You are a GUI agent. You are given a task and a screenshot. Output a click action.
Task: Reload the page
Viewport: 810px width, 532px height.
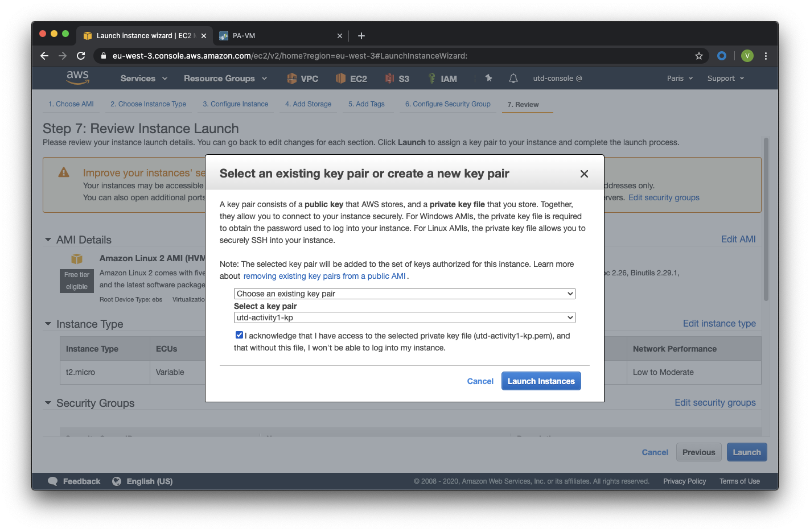81,56
